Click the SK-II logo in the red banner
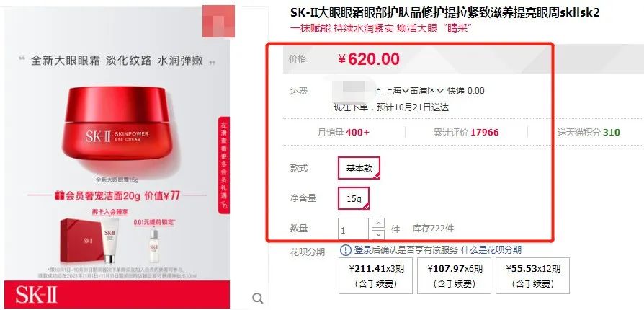644x310 pixels. (36, 294)
